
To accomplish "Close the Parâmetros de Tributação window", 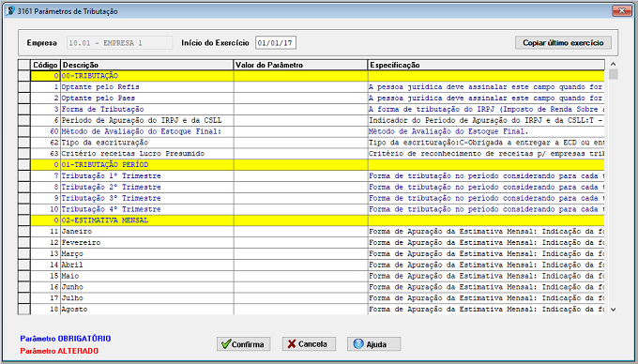I will (622, 11).
